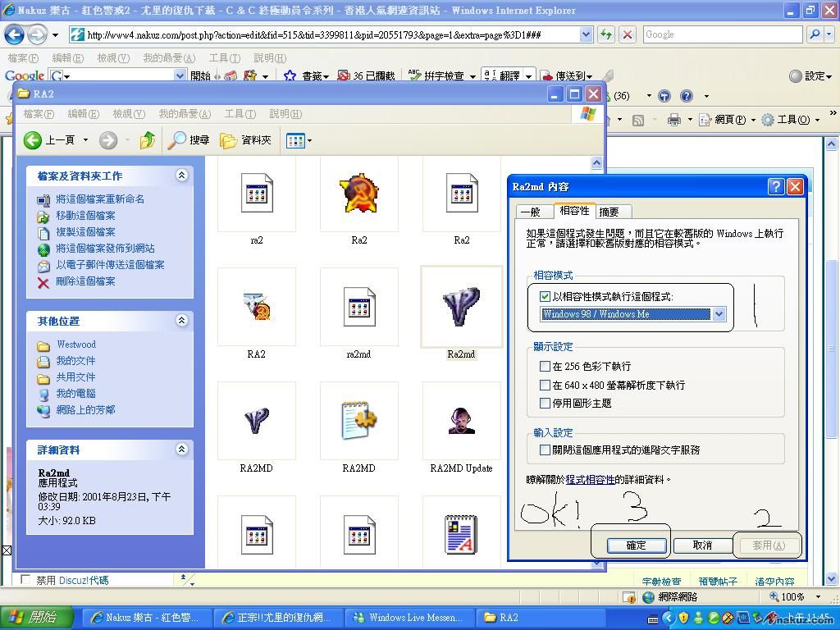Collapse the 其他位置 panel
This screenshot has width=840, height=630.
(181, 321)
